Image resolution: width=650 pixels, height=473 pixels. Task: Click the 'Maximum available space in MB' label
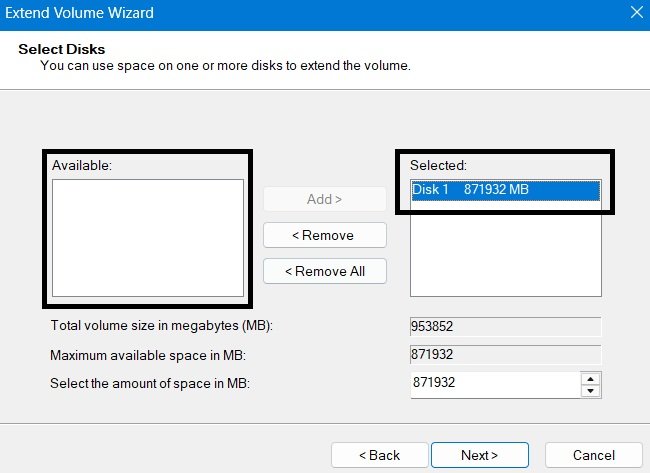point(148,356)
